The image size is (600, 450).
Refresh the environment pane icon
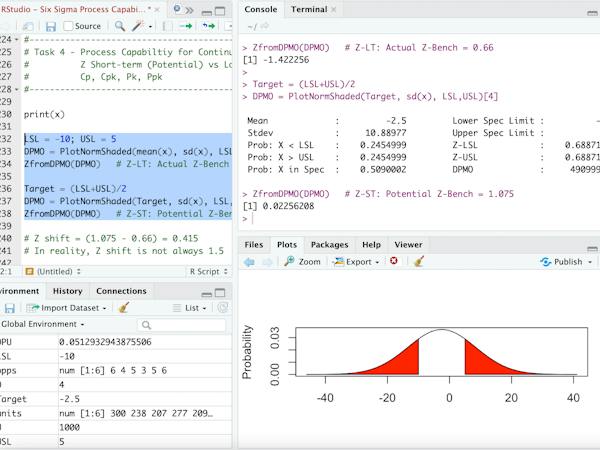[223, 308]
